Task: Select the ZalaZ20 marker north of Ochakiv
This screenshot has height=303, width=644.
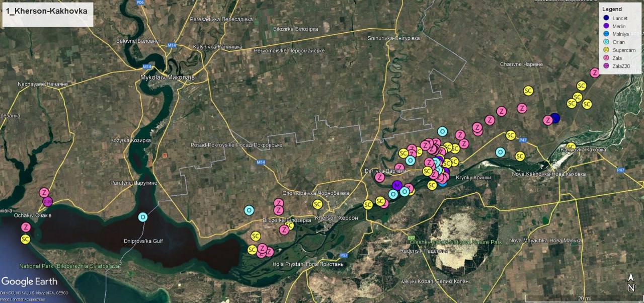Action: click(x=47, y=201)
